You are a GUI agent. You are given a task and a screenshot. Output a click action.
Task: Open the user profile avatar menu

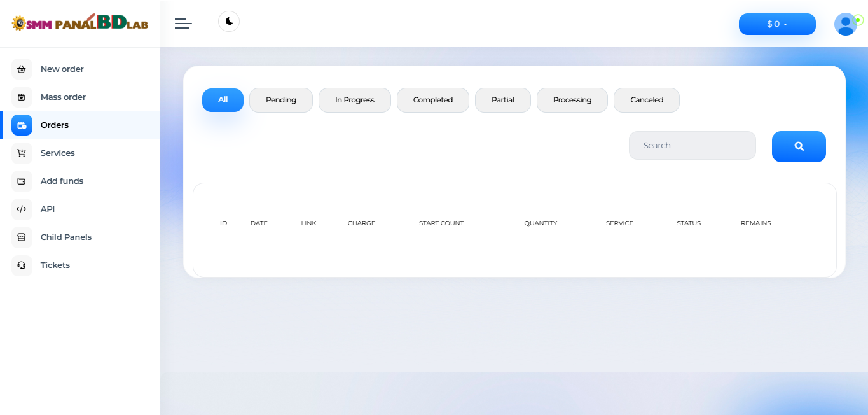coord(845,24)
